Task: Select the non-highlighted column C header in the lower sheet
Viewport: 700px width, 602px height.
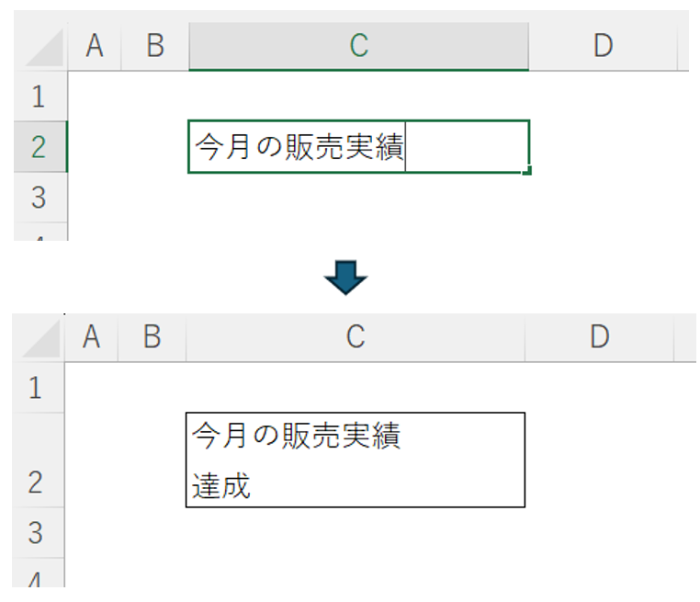Action: point(356,337)
